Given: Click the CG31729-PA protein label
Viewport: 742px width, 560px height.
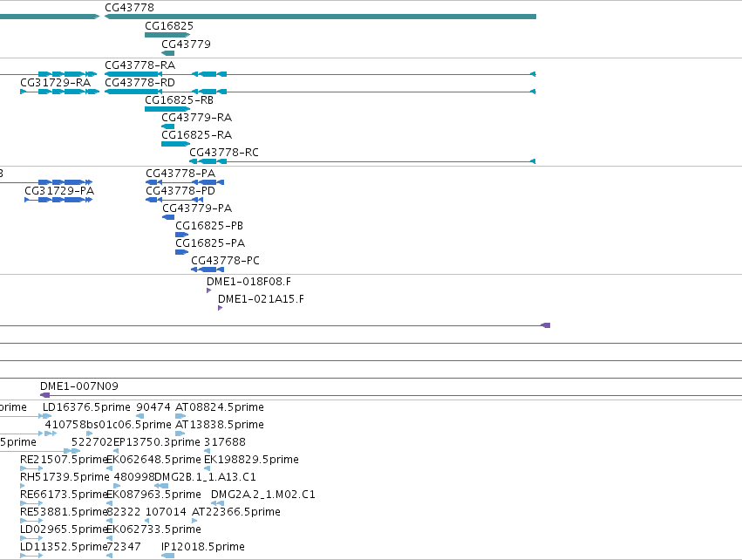Looking at the screenshot, I should 59,191.
